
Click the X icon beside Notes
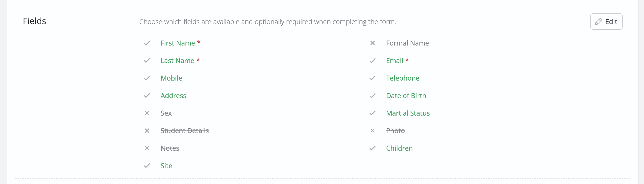pos(147,148)
